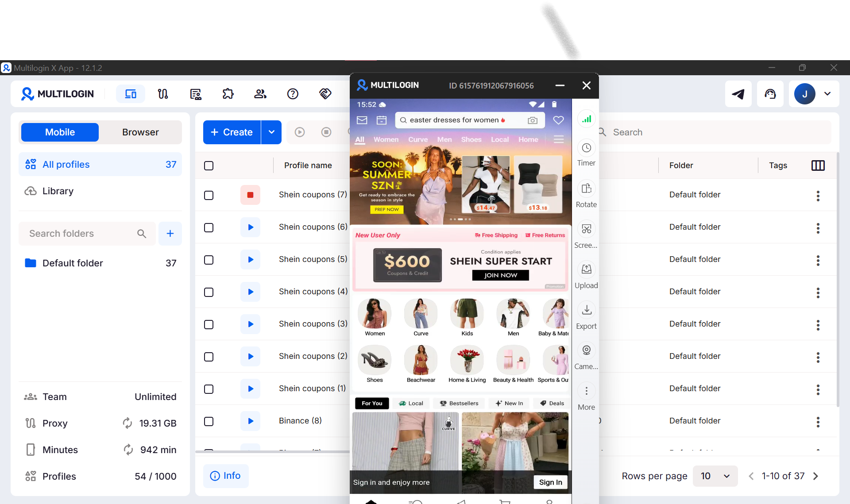This screenshot has width=850, height=504.
Task: Open the Timer tool
Action: coord(586,148)
